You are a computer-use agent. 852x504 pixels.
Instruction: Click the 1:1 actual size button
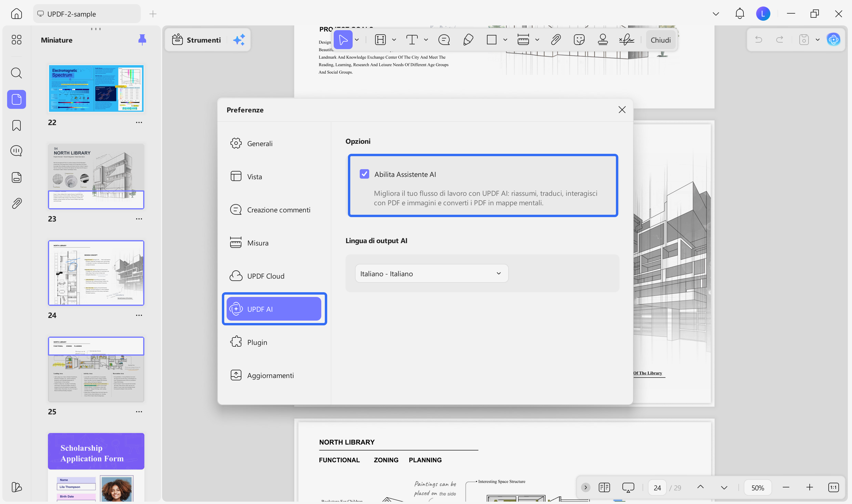pos(833,487)
